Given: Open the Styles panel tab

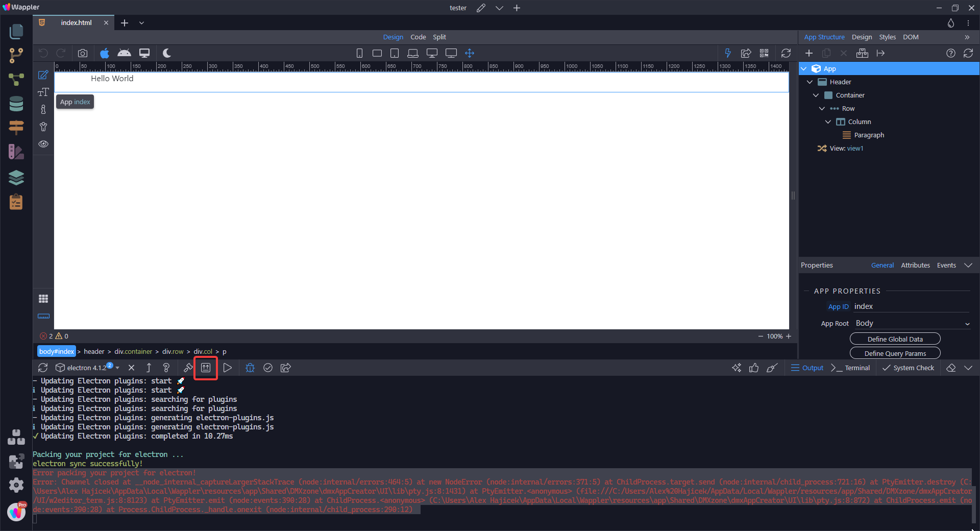Looking at the screenshot, I should [888, 37].
